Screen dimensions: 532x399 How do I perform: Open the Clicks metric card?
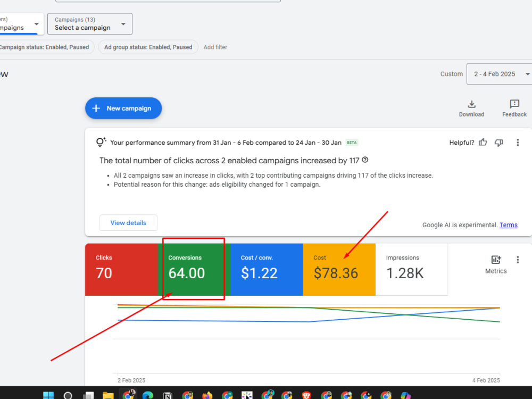121,269
